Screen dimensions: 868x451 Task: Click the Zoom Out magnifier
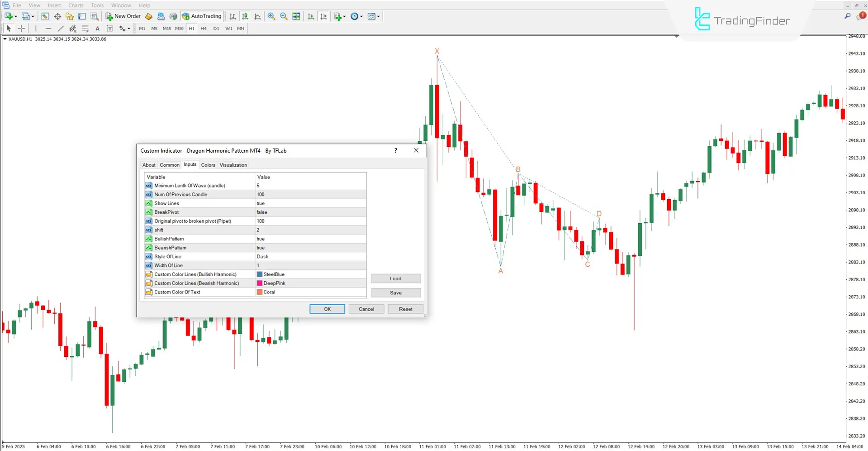click(284, 16)
